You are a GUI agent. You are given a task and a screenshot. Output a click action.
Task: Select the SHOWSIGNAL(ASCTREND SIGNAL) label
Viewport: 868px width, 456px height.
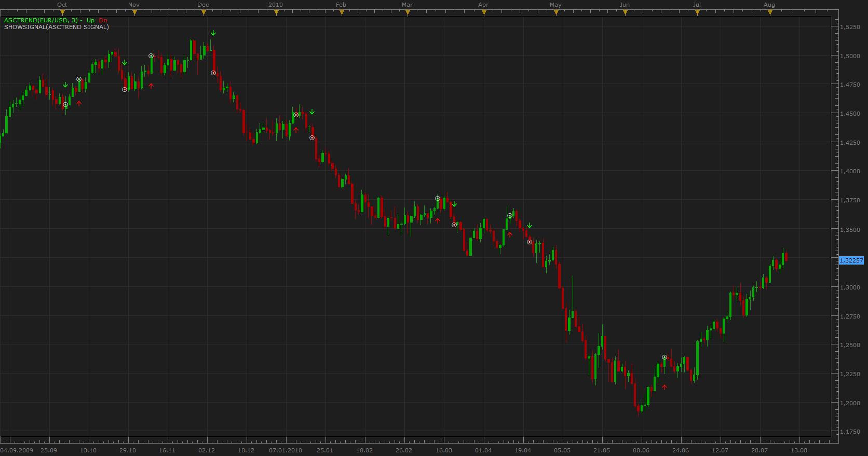[x=57, y=27]
